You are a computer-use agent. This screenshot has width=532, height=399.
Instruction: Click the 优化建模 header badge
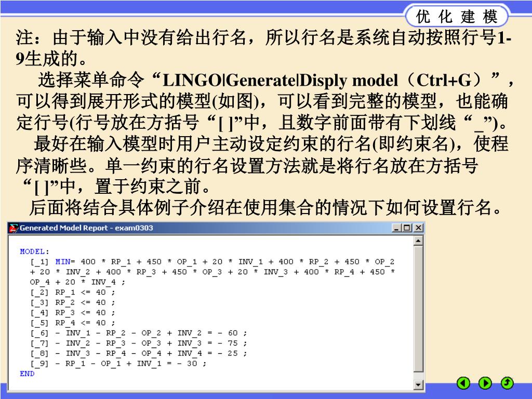tap(457, 16)
